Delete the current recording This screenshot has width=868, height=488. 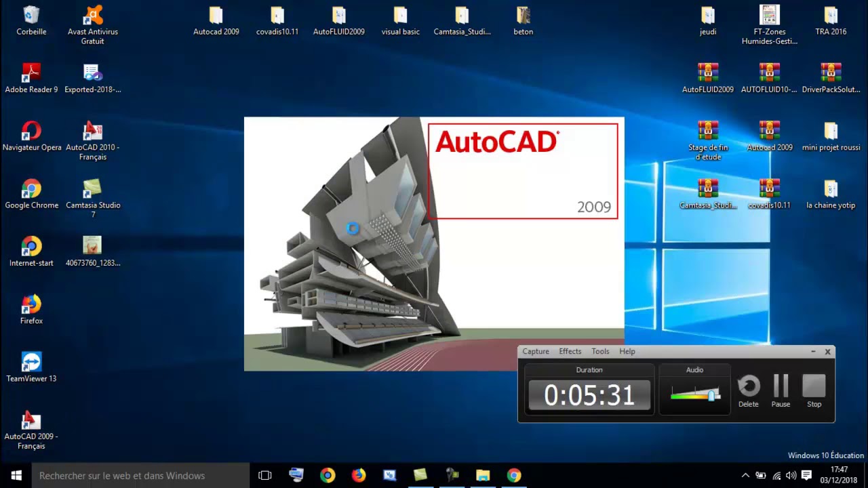749,391
